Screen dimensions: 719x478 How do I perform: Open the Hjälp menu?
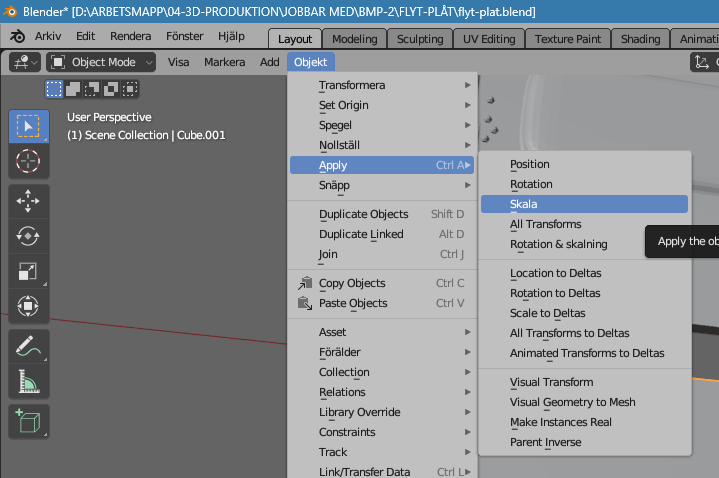point(231,36)
